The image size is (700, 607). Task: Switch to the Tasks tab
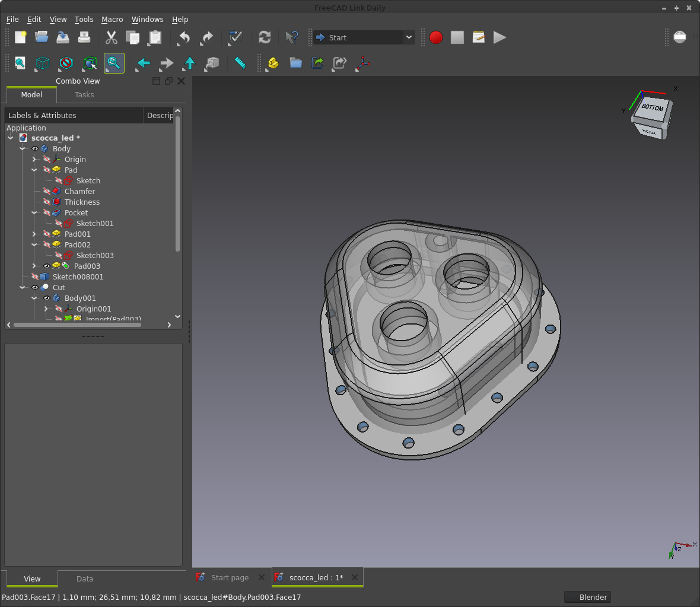[x=84, y=95]
